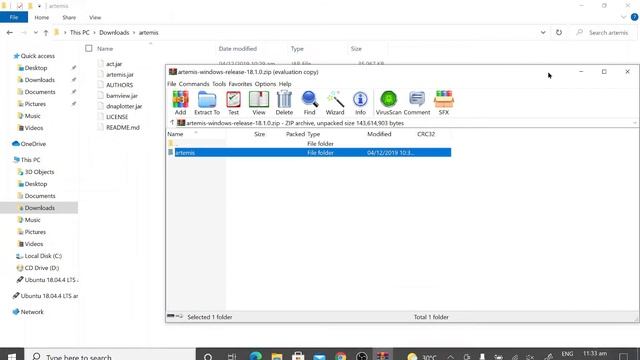Refresh the Explorer folder view
Image resolution: width=640 pixels, height=360 pixels.
pos(559,33)
